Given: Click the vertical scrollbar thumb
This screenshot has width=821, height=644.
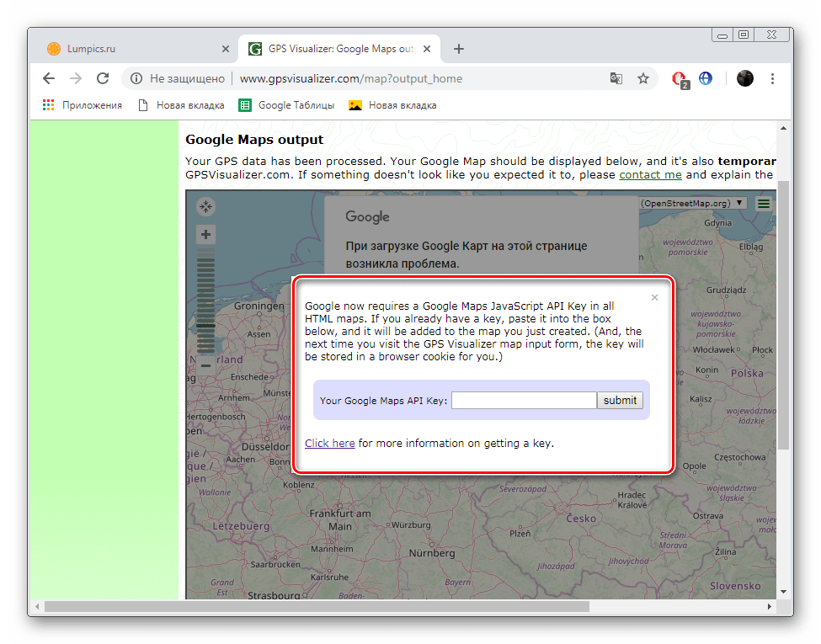Looking at the screenshot, I should click(783, 315).
